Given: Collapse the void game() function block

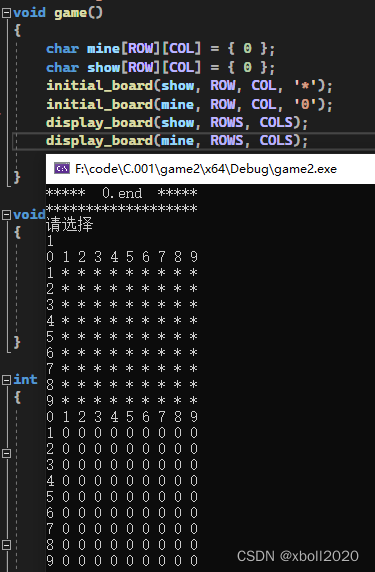Looking at the screenshot, I should [x=7, y=13].
